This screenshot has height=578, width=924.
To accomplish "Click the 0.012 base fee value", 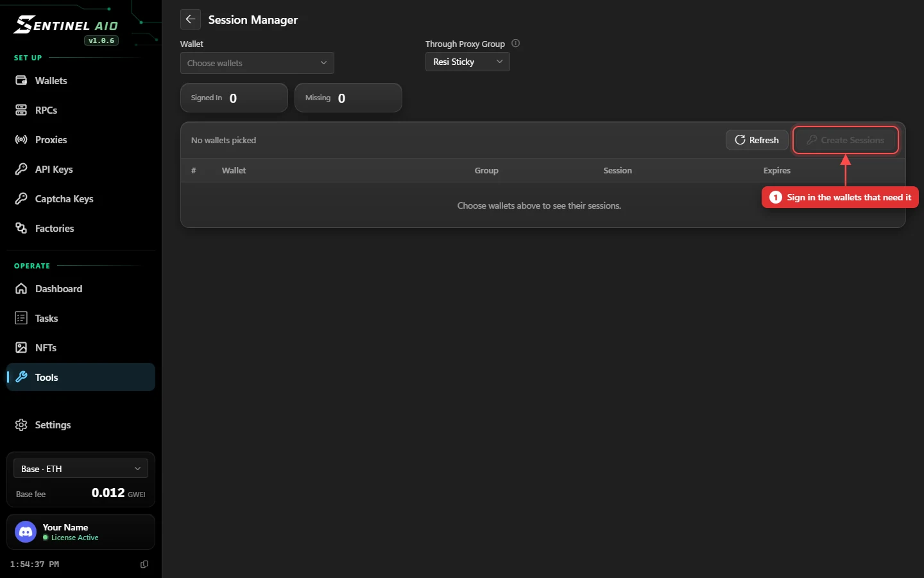I will point(108,493).
